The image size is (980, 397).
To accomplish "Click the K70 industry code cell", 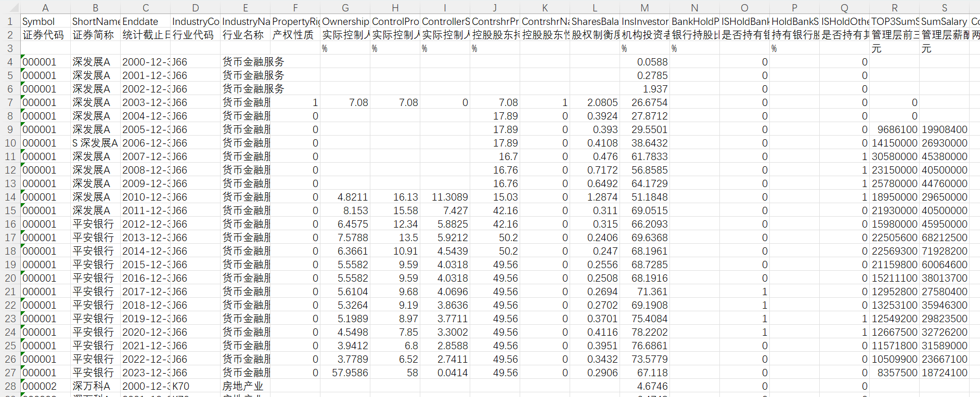I will (x=195, y=386).
